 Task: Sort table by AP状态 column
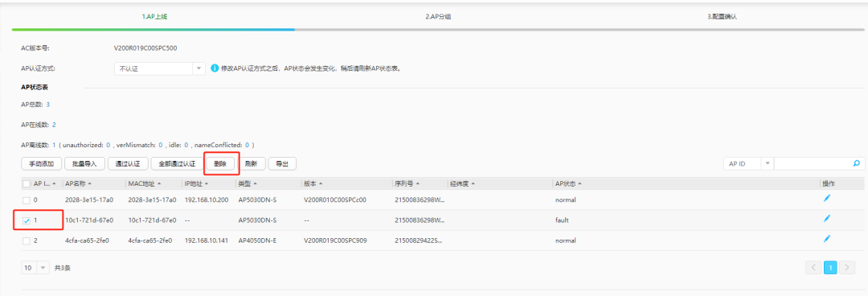coord(579,183)
